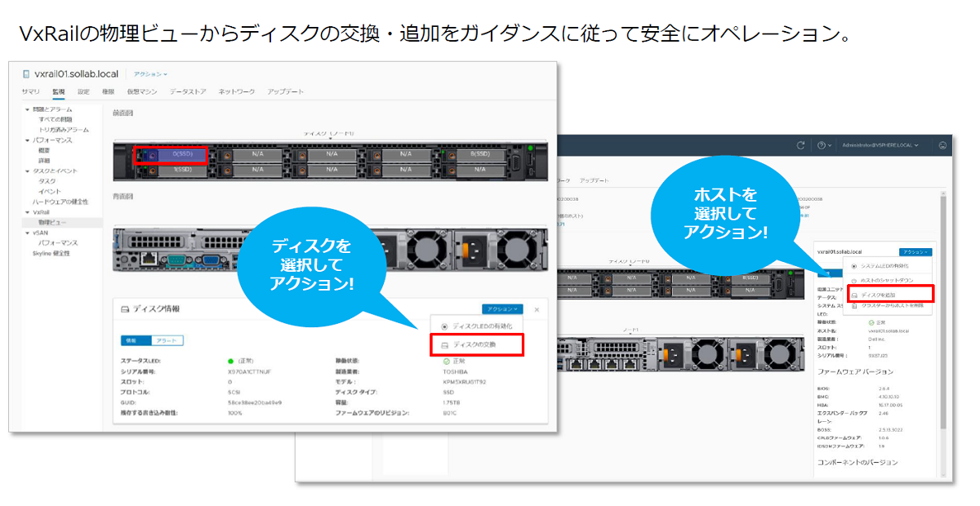This screenshot has width=980, height=506.
Task: Click the 正常 status icon in host panel
Action: (x=871, y=322)
